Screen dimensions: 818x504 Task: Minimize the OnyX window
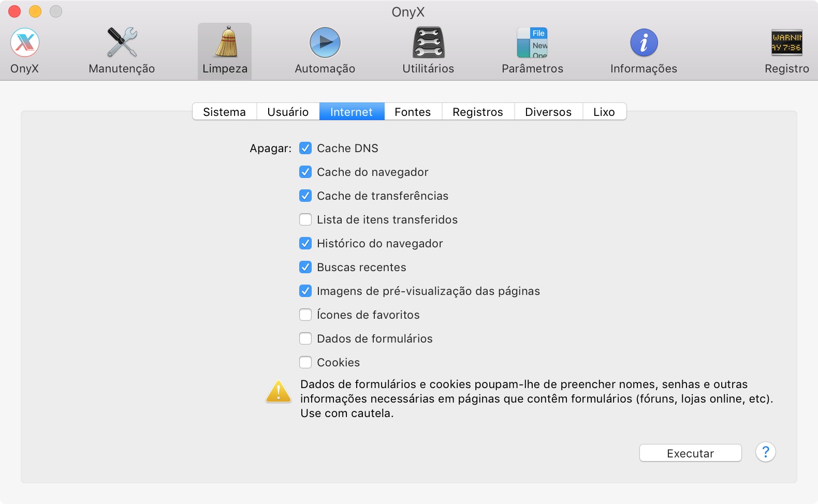point(35,11)
